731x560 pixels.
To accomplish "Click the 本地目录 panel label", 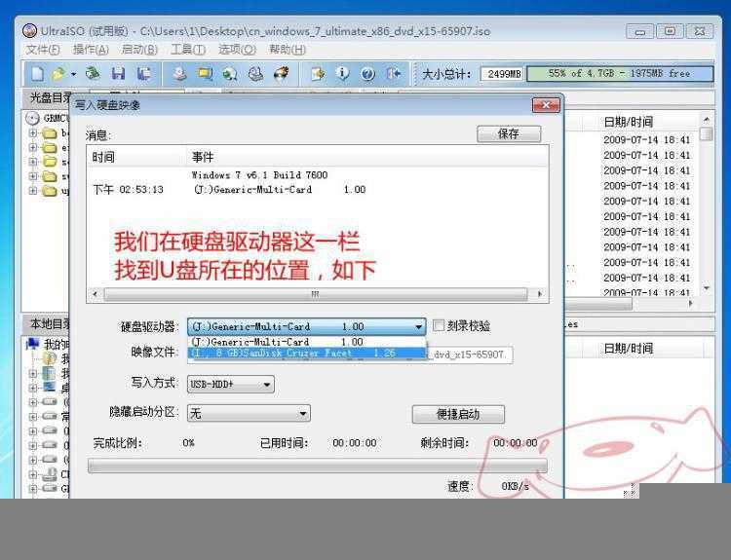I will coord(50,323).
